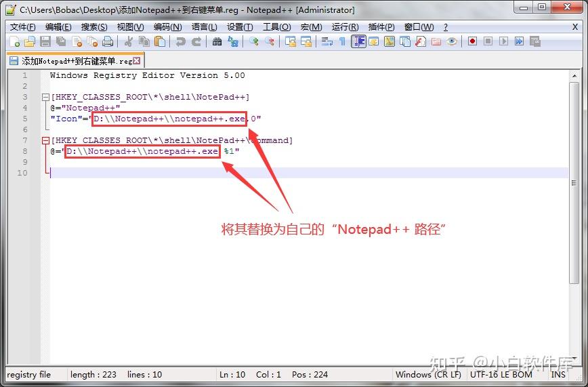Open the 窗口(W) menu
This screenshot has width=588, height=387.
pyautogui.click(x=419, y=27)
